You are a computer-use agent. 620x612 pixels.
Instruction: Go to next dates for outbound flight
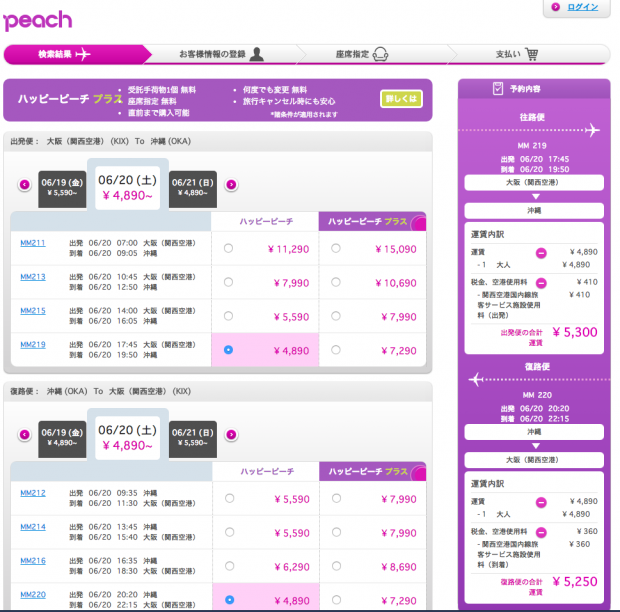click(231, 184)
